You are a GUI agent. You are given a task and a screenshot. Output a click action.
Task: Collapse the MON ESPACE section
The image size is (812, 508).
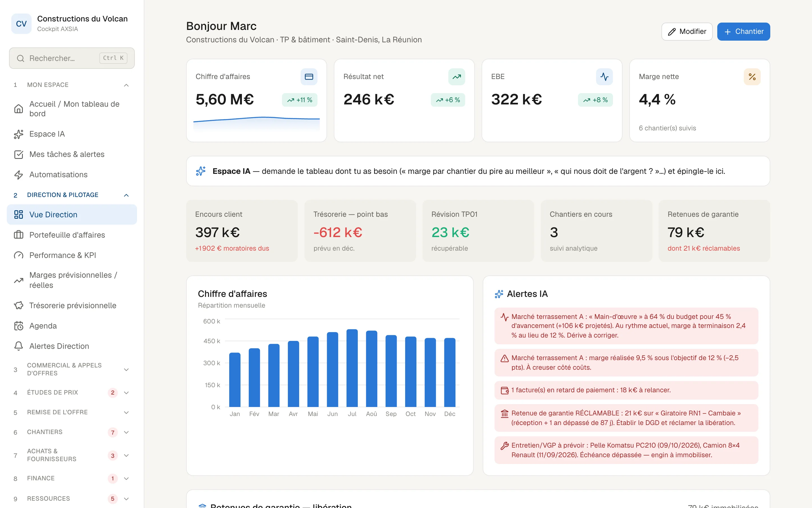point(126,85)
